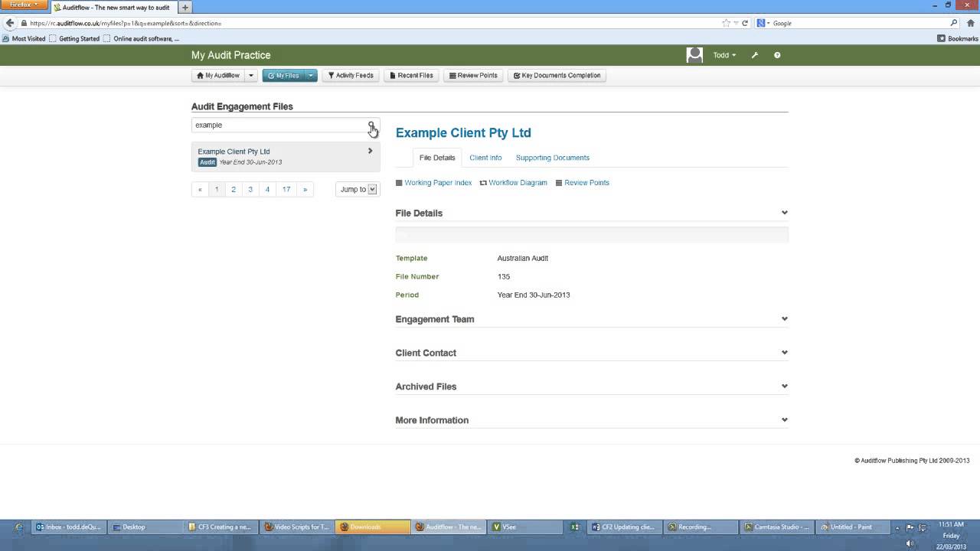Viewport: 980px width, 551px height.
Task: Click the My Auditflow button
Action: (x=218, y=75)
